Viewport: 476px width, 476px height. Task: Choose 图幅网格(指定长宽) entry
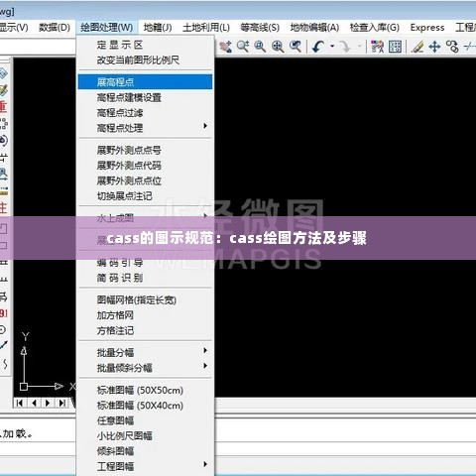[x=145, y=299]
